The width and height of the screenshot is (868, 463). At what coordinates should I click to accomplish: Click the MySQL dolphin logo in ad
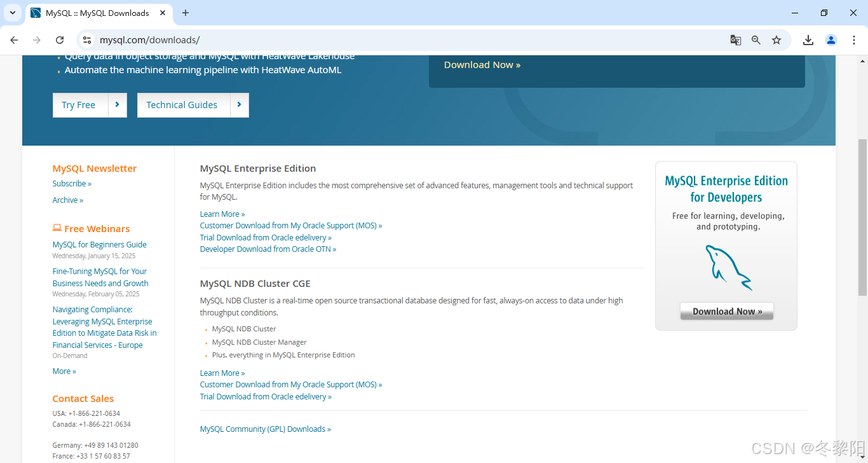[728, 267]
